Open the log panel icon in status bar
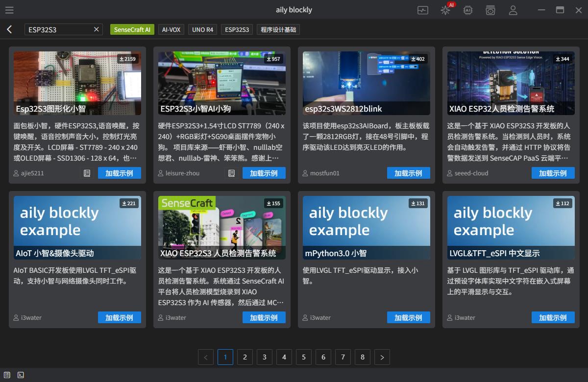This screenshot has width=588, height=382. coord(7,375)
